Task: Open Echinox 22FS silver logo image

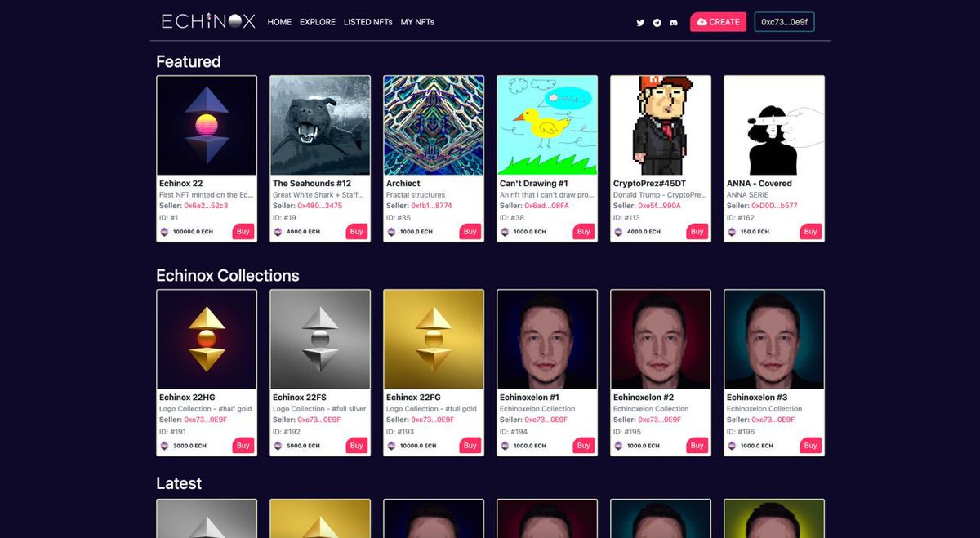Action: (320, 340)
